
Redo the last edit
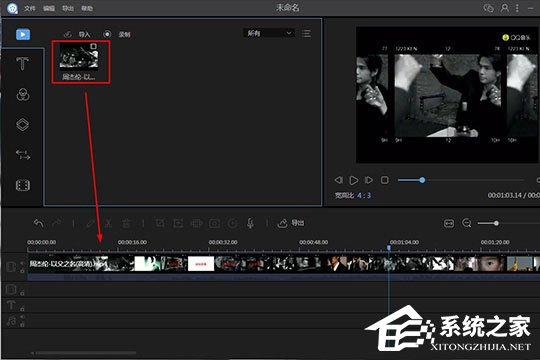(x=56, y=223)
